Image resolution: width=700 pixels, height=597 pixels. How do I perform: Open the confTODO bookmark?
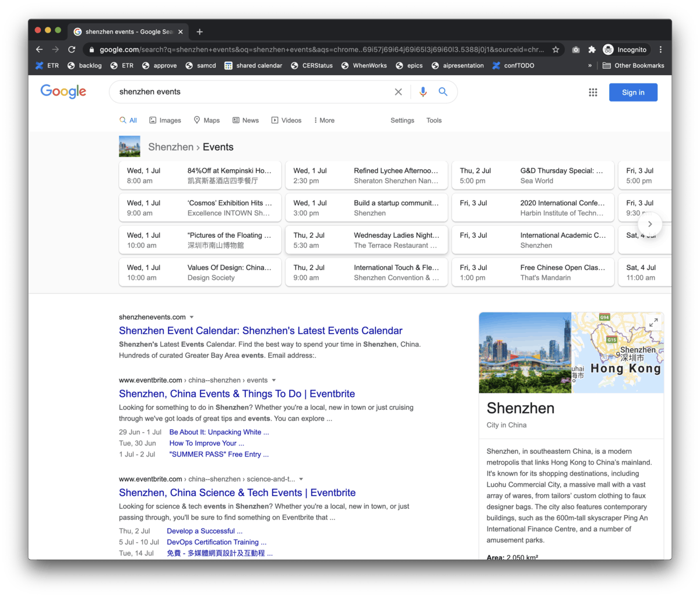(513, 65)
